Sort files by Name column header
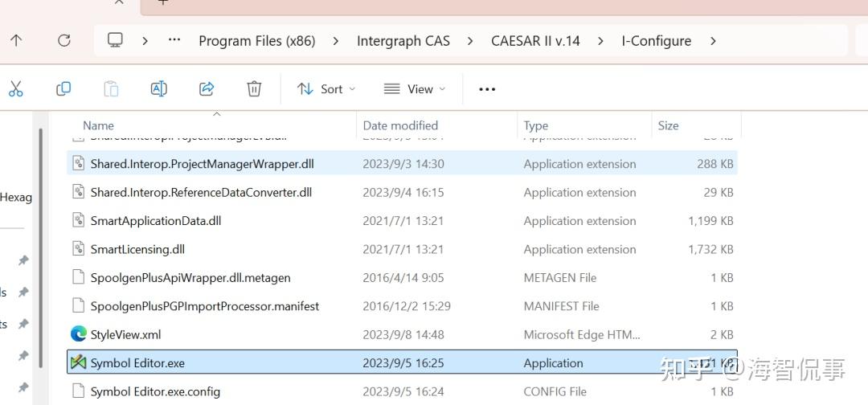Screen dimensions: 868x405 point(99,125)
